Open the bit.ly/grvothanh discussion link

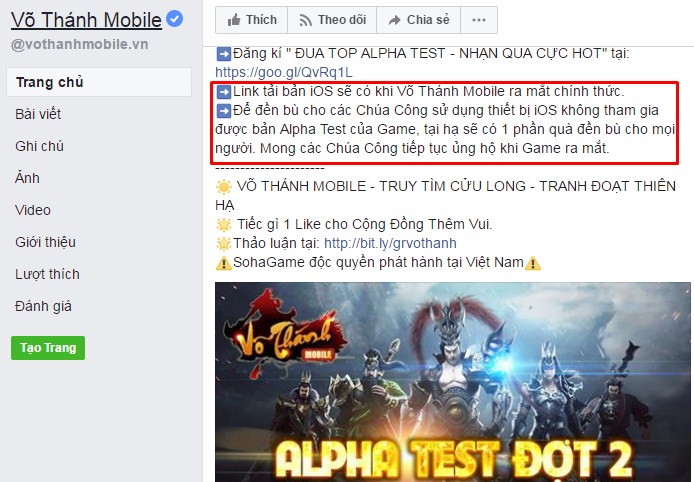click(390, 243)
